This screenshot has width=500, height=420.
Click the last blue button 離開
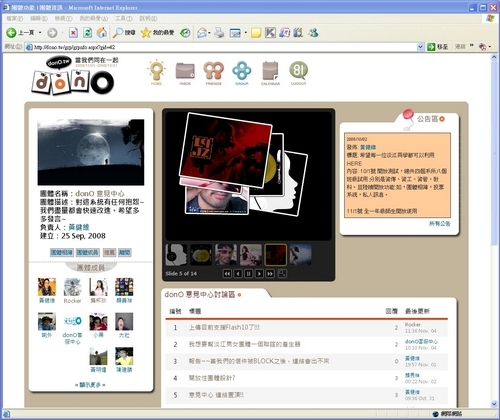point(125,252)
